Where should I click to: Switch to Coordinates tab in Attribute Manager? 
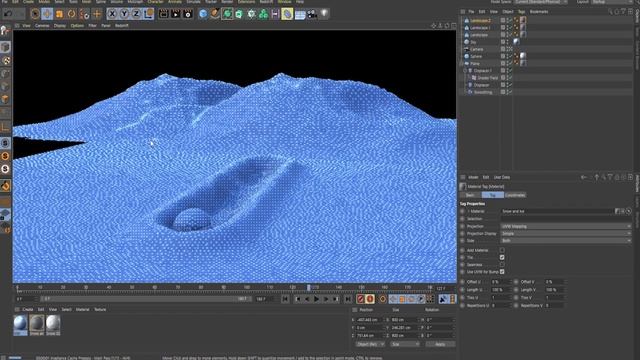515,195
